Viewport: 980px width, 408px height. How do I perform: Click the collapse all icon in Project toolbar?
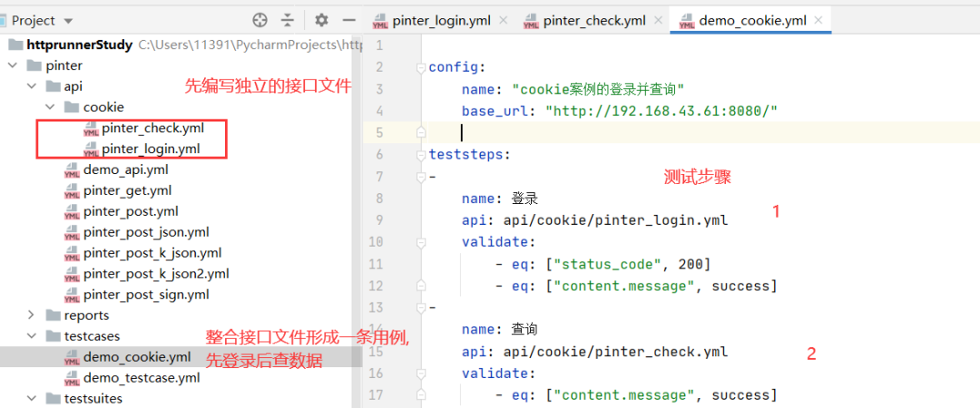(287, 21)
